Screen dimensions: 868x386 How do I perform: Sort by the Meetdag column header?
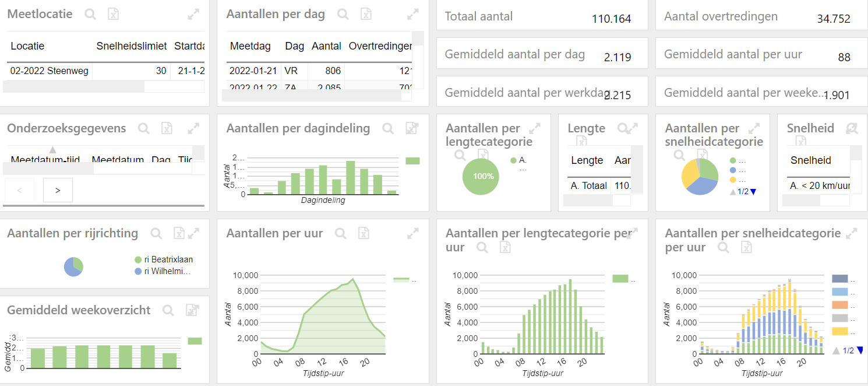[x=250, y=46]
